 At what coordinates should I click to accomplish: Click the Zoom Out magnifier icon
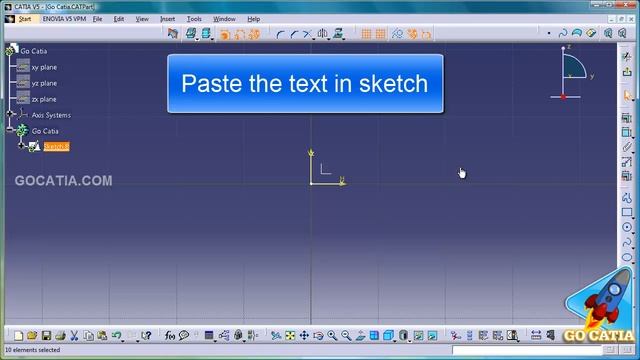pyautogui.click(x=346, y=336)
